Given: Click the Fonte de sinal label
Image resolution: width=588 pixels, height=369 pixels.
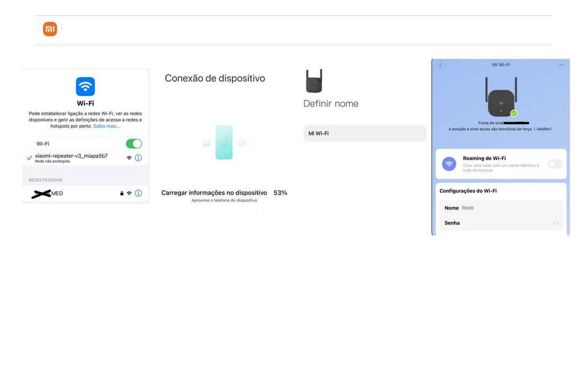Looking at the screenshot, I should point(491,123).
